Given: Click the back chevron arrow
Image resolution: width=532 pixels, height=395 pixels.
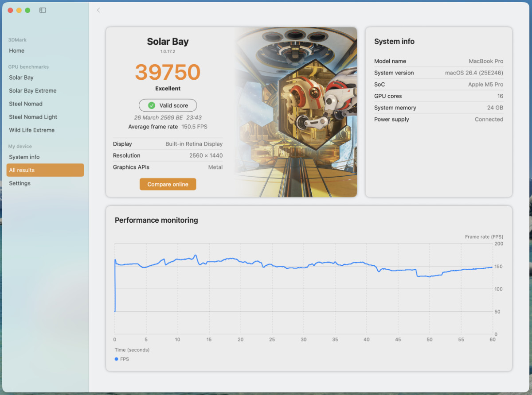Looking at the screenshot, I should (98, 10).
